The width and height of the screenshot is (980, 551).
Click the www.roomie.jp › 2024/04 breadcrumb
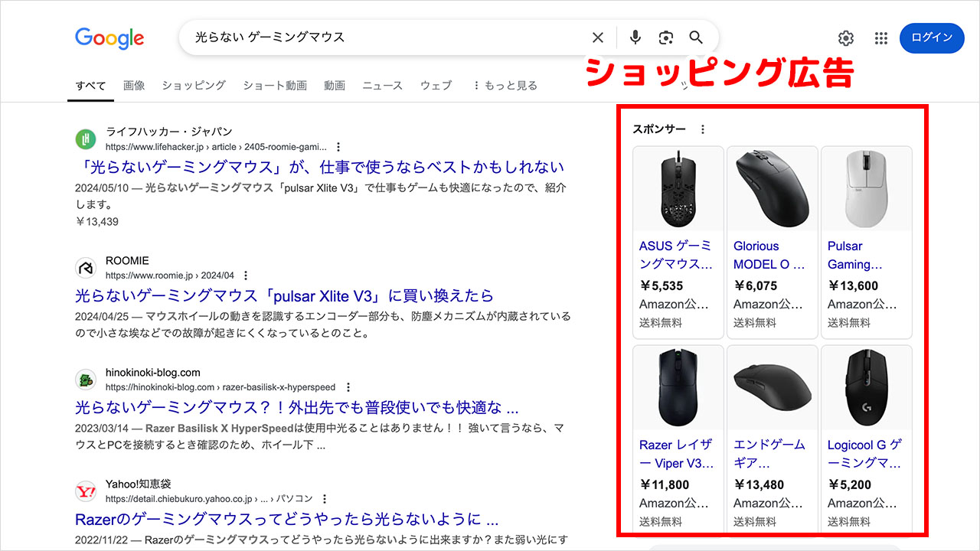[170, 275]
